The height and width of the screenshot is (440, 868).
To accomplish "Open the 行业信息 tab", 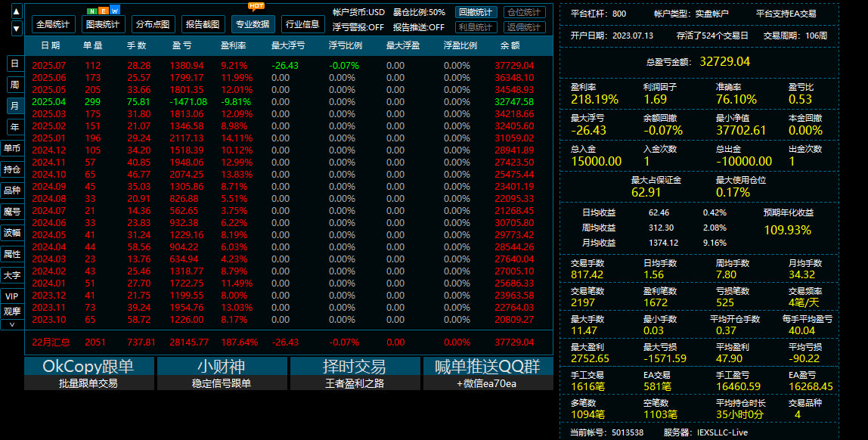I will pos(302,24).
